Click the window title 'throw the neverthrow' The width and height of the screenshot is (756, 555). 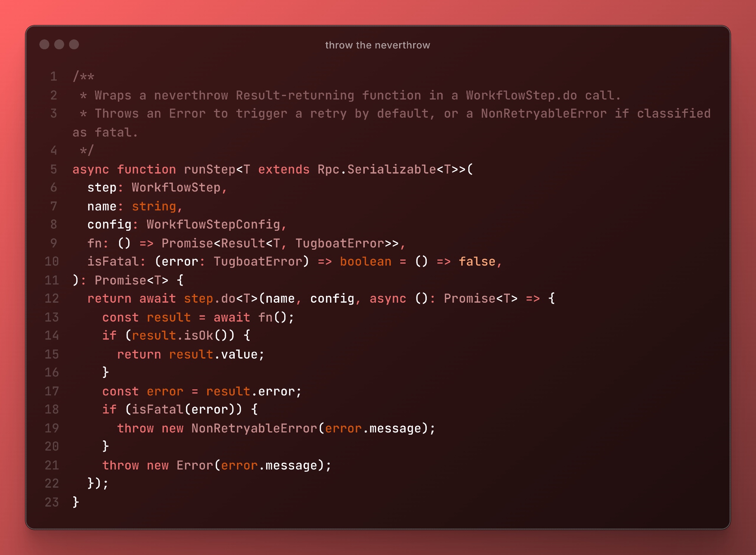(377, 45)
